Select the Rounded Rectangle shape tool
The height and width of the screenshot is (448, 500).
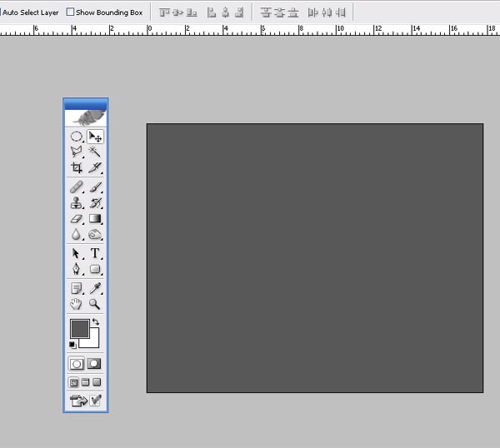95,269
